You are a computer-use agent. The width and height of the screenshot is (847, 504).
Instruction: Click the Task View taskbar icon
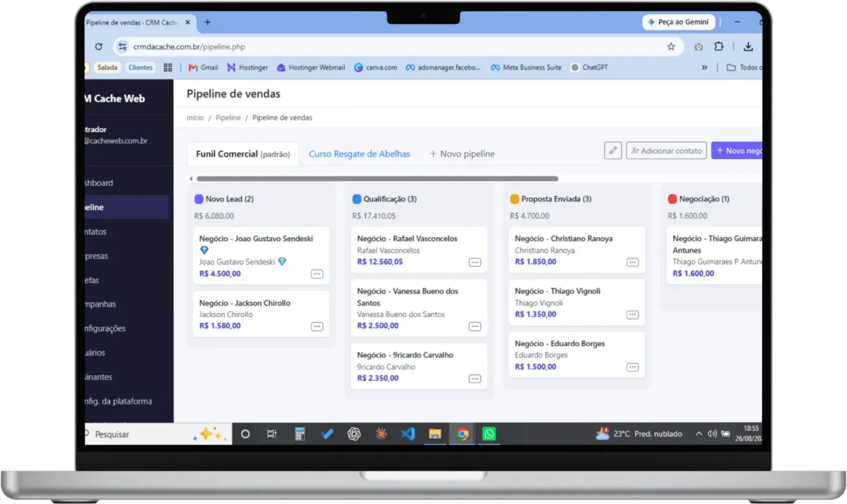click(272, 434)
